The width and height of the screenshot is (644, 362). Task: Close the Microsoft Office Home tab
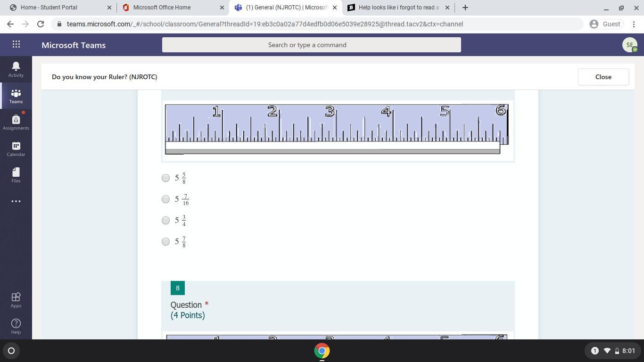tap(222, 8)
